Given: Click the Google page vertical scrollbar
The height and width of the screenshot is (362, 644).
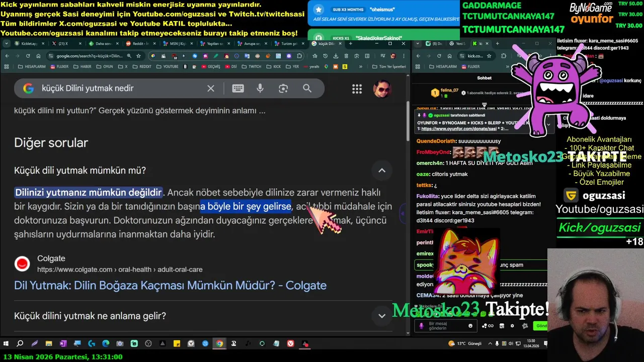Looking at the screenshot, I should (408, 122).
